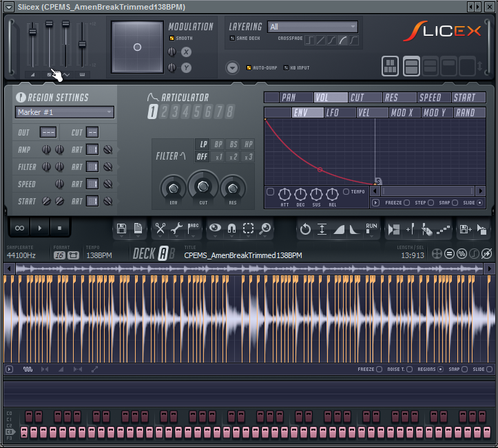Click the infinity loop button

(x=20, y=228)
